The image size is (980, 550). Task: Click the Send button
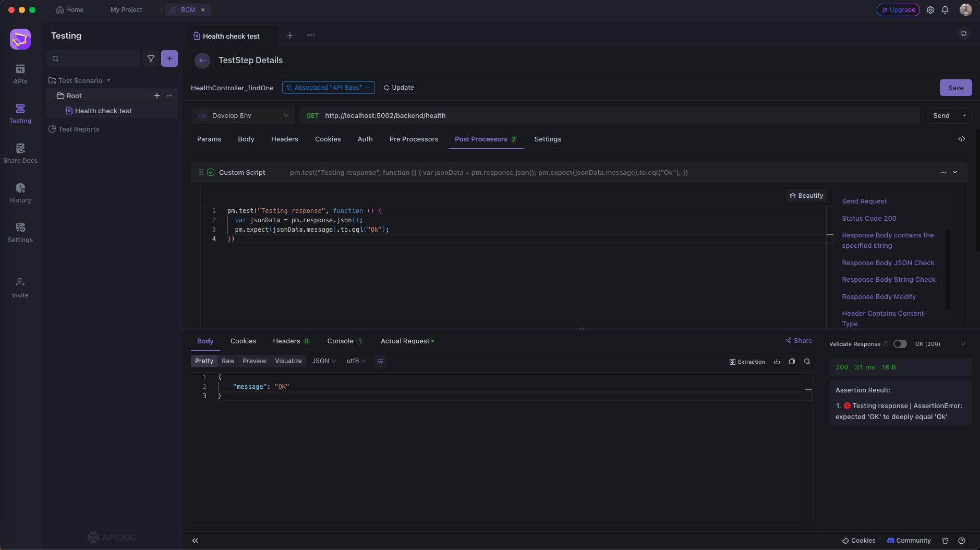tap(941, 115)
